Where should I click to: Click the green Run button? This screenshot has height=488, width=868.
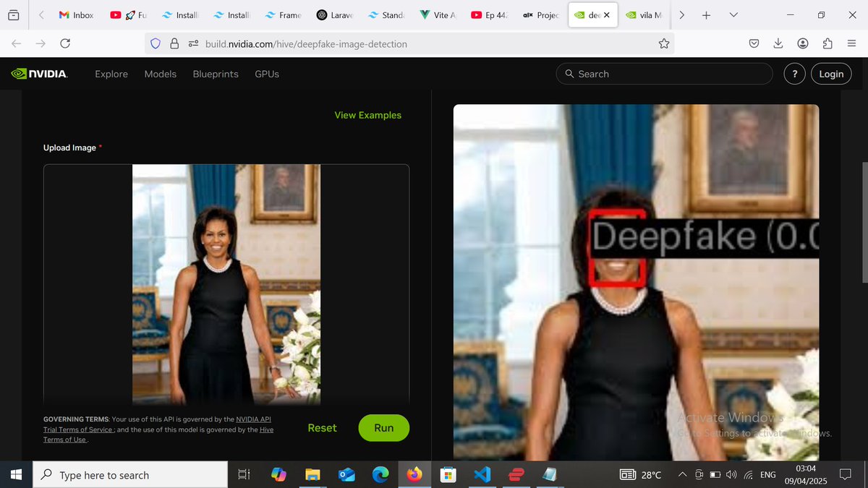[x=384, y=428]
